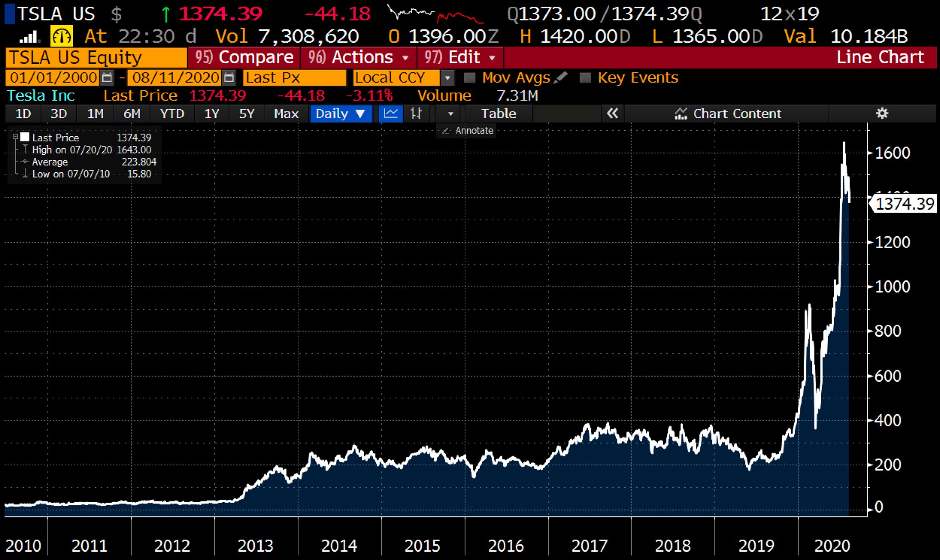Open the Actions menu

click(358, 57)
